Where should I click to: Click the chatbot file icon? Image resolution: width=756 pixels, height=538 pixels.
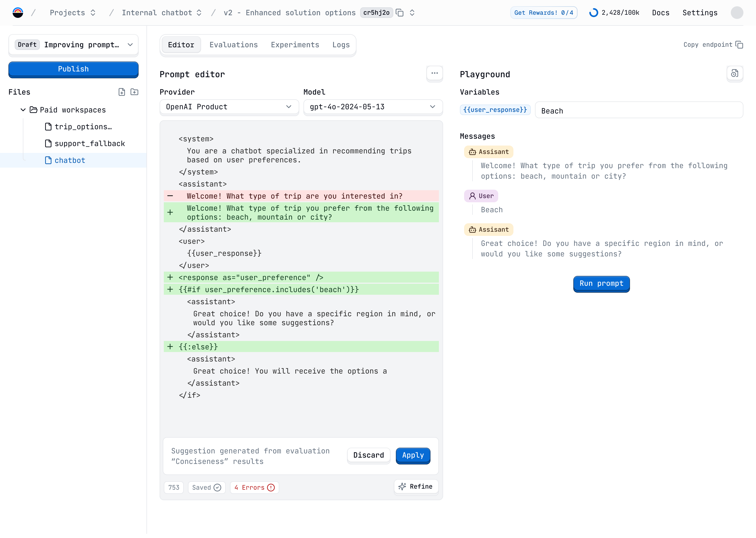(x=48, y=160)
